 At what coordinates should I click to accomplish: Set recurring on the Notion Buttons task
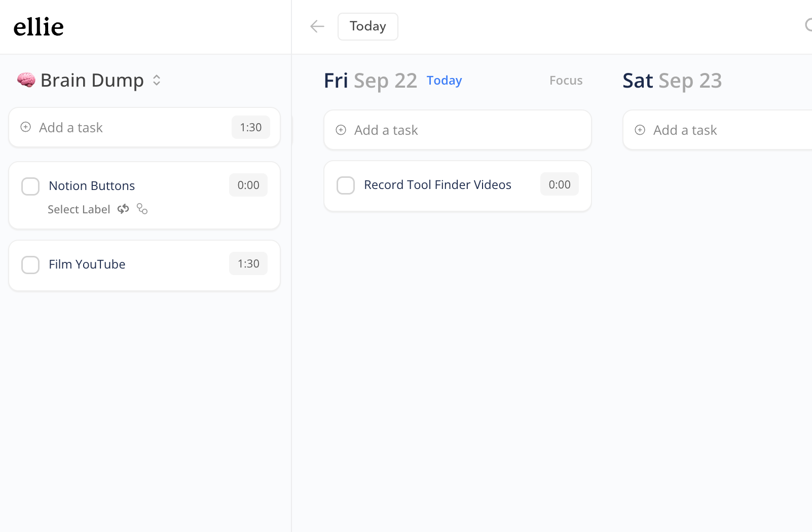123,209
